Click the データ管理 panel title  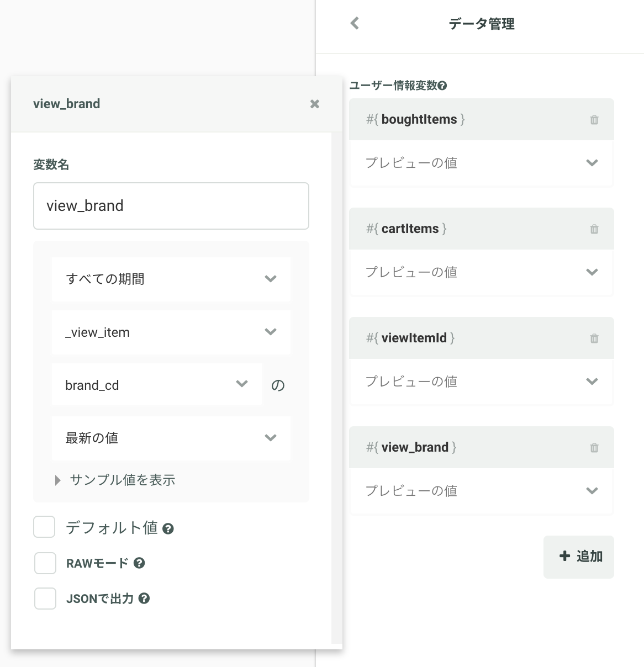[482, 24]
